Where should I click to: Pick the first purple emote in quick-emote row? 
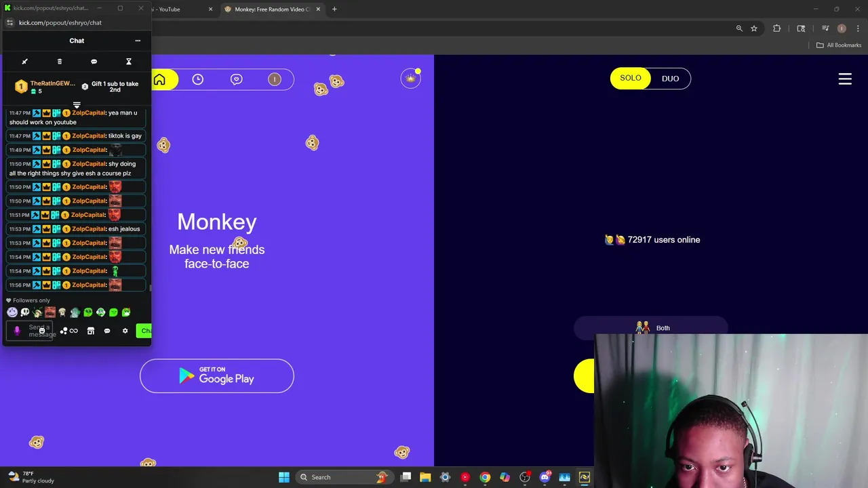(12, 312)
